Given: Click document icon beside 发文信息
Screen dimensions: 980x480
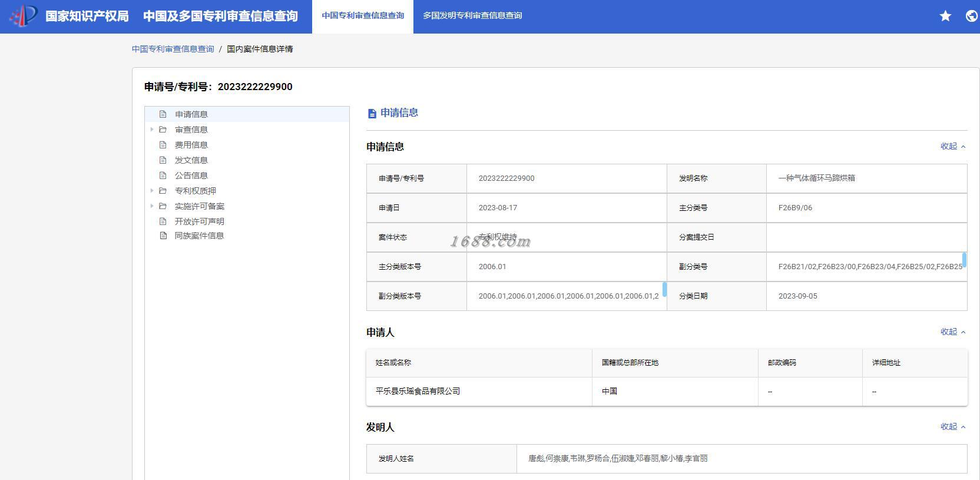Looking at the screenshot, I should point(163,160).
